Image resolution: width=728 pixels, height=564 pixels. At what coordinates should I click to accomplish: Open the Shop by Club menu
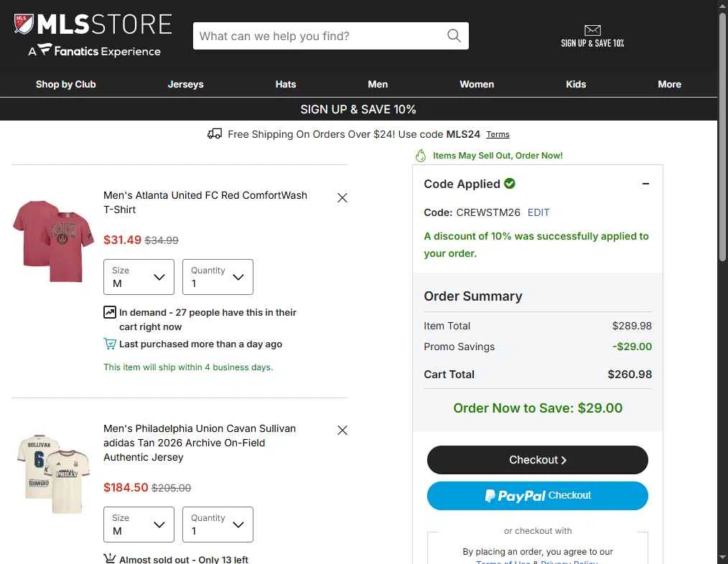[66, 85]
